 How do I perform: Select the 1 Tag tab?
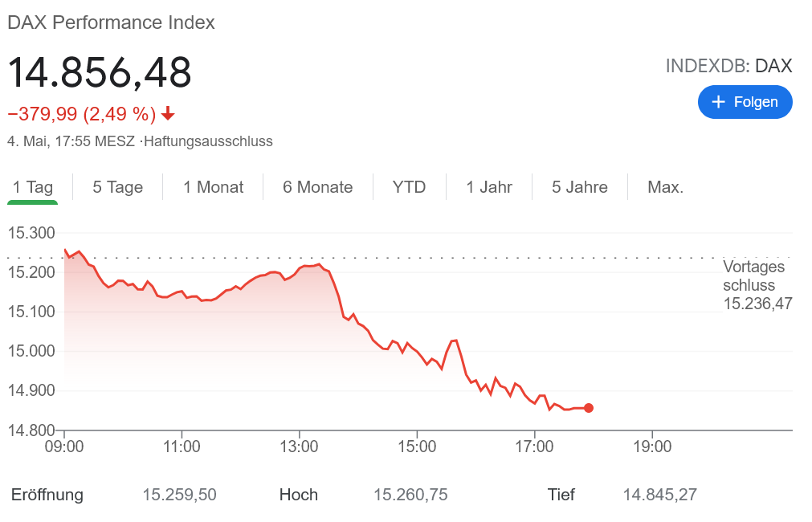33,187
